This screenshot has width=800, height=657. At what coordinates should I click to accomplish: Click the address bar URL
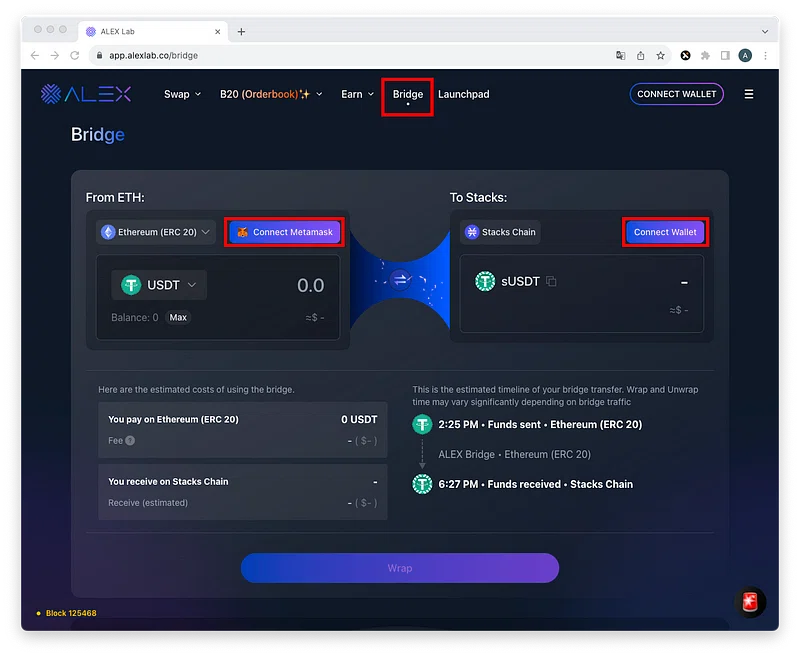point(153,55)
